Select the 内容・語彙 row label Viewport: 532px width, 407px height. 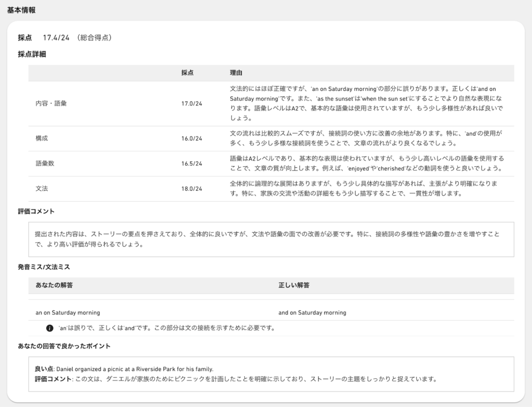tap(51, 103)
